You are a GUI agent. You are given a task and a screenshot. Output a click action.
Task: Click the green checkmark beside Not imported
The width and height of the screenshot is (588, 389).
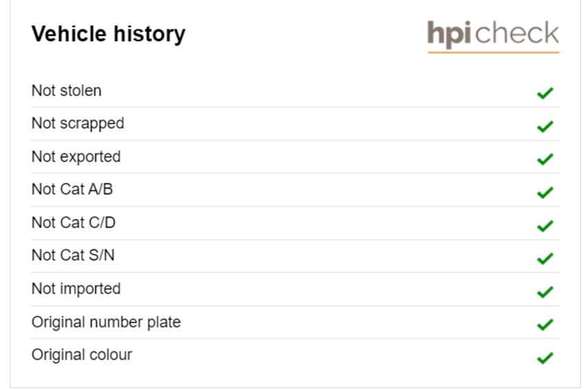[x=545, y=292]
